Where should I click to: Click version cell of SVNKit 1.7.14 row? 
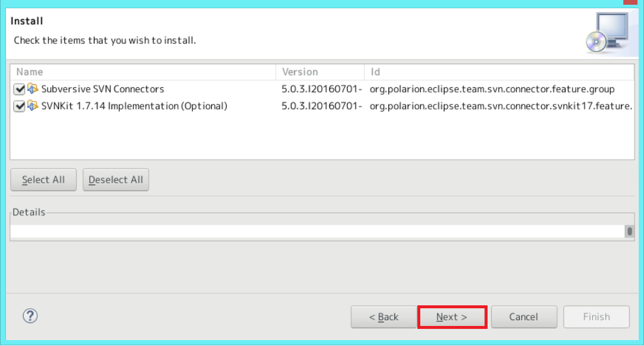(x=322, y=106)
